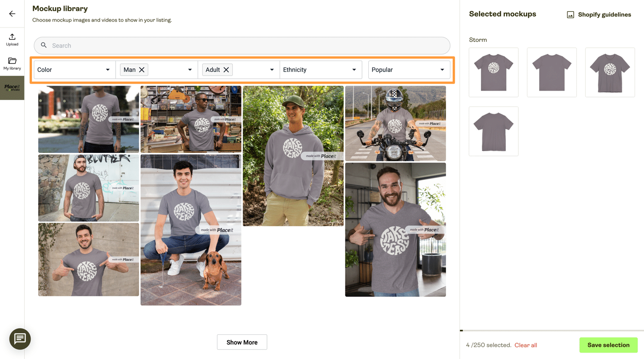Expand the Color filter dropdown
This screenshot has height=359, width=644.
[x=74, y=70]
